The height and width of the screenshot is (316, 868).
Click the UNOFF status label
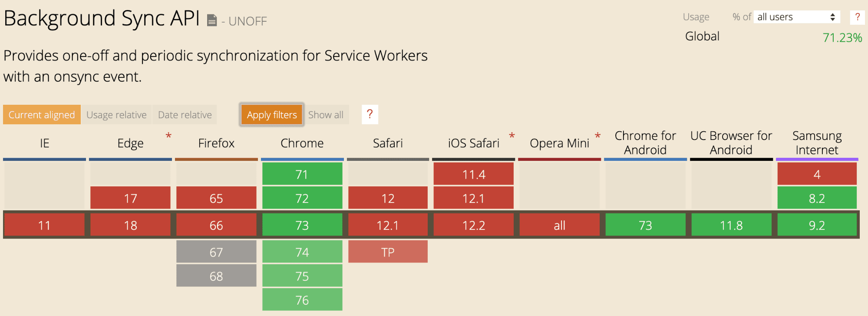point(248,21)
